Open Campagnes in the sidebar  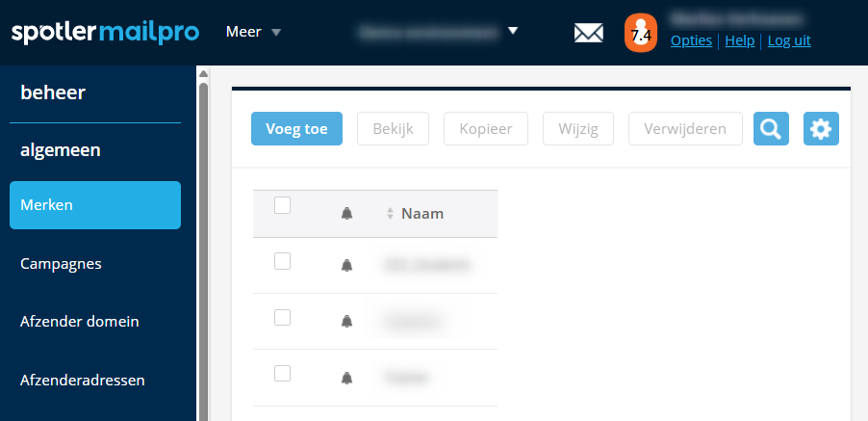click(x=61, y=263)
